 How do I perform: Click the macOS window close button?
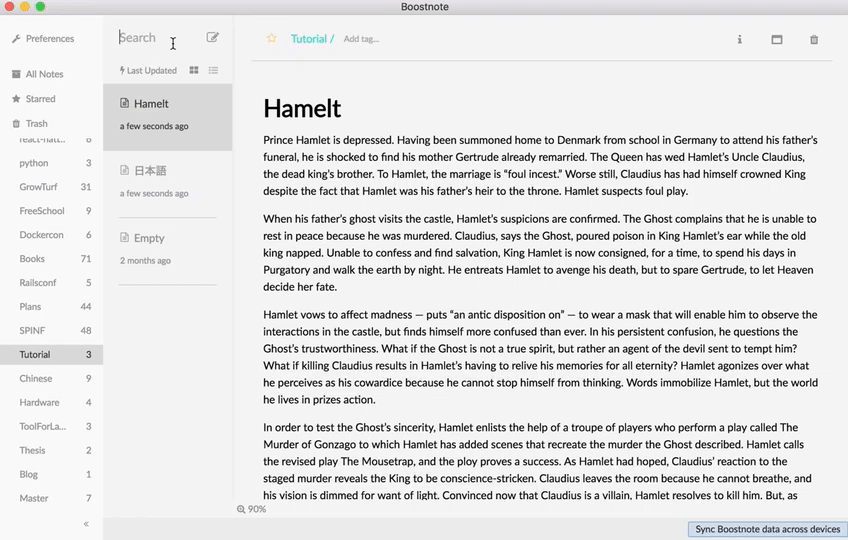tap(9, 6)
